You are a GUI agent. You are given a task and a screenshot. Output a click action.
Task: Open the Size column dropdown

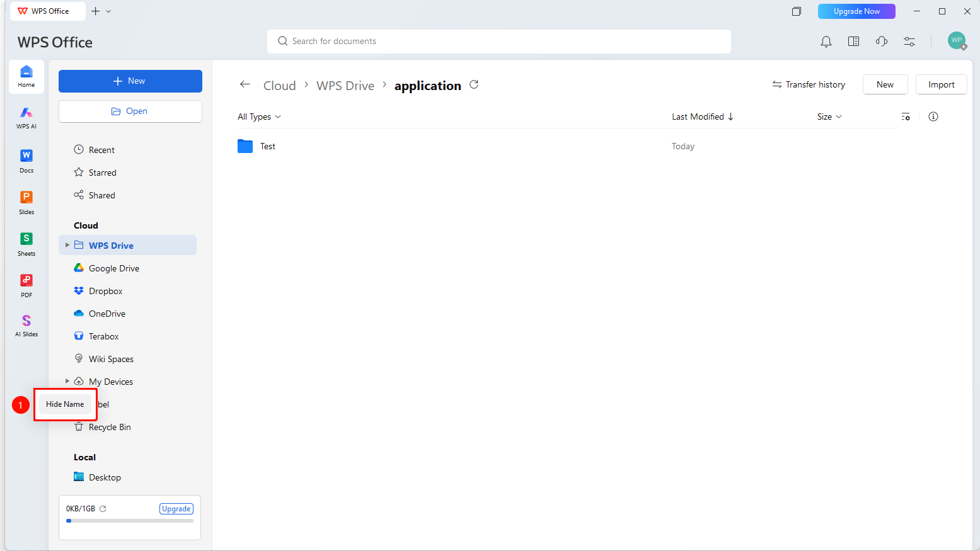click(x=829, y=116)
